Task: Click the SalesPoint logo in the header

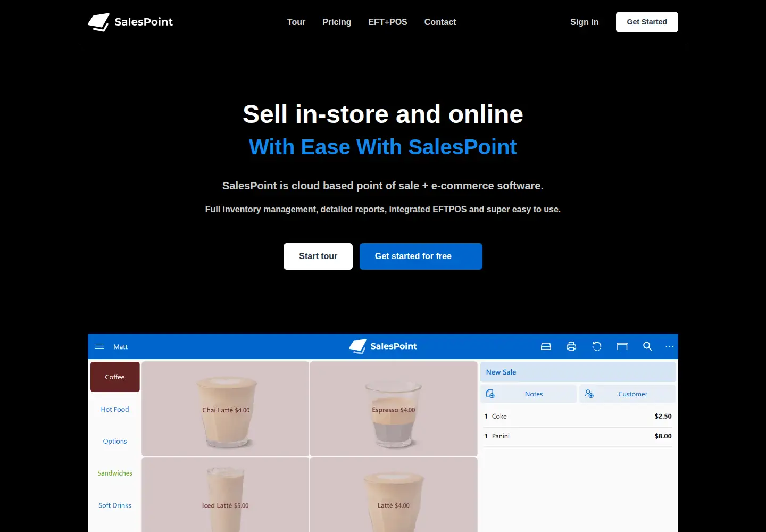Action: pos(130,22)
